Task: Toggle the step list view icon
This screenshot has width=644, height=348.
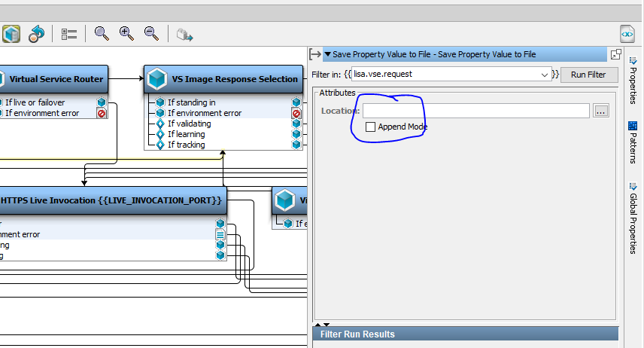Action: tap(69, 34)
